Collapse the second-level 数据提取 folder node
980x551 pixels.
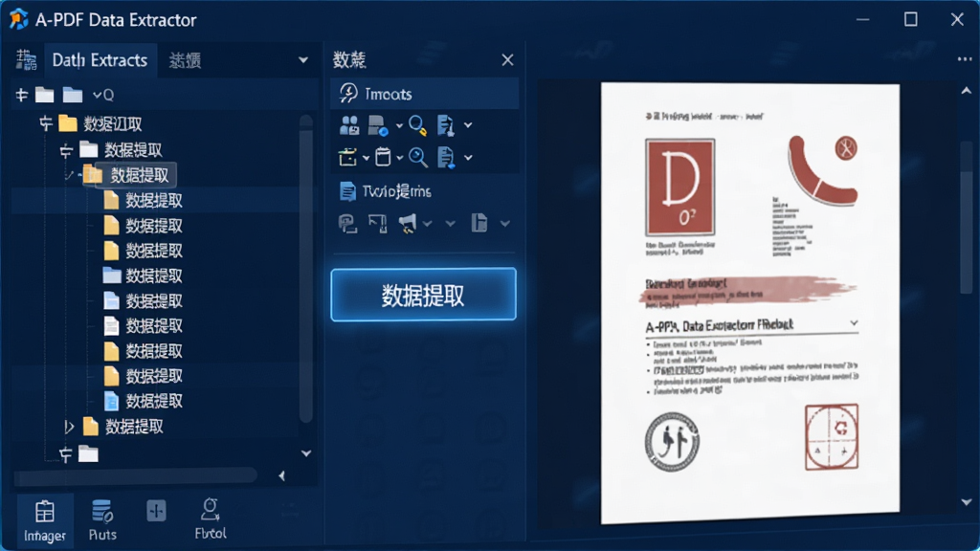(66, 150)
